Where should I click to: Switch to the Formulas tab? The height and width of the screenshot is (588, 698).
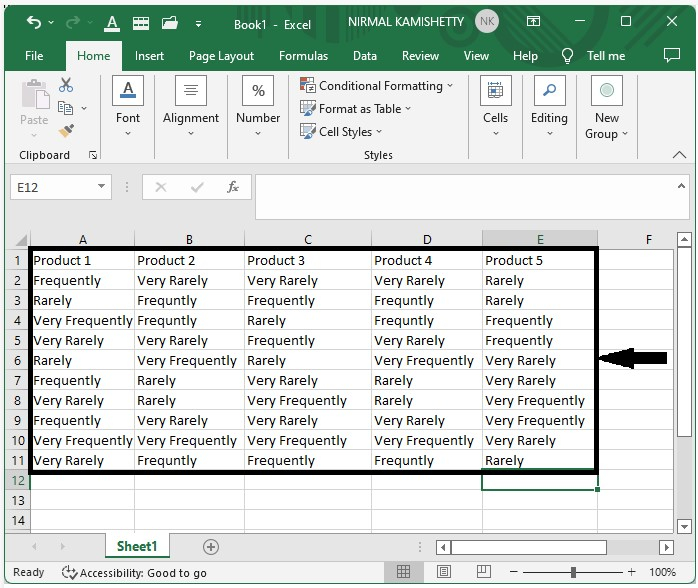pyautogui.click(x=303, y=56)
